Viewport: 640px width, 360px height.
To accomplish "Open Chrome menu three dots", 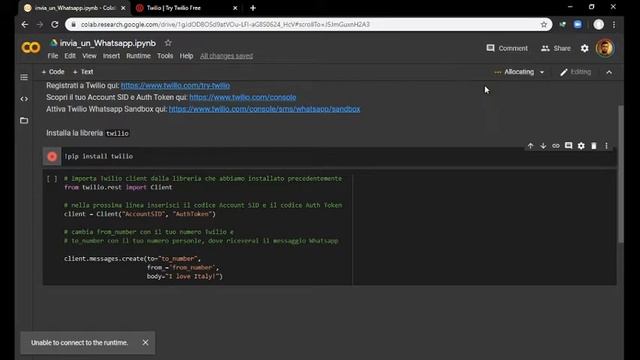I will 614,24.
